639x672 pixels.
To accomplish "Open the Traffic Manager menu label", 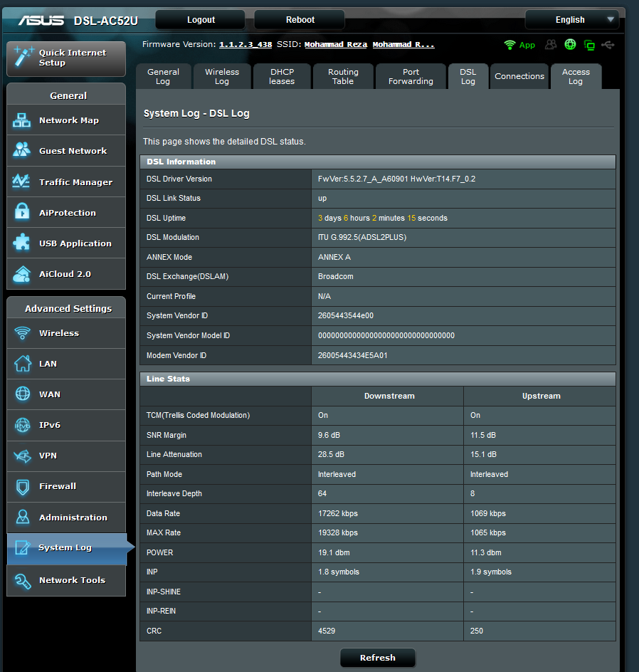I will [x=76, y=182].
